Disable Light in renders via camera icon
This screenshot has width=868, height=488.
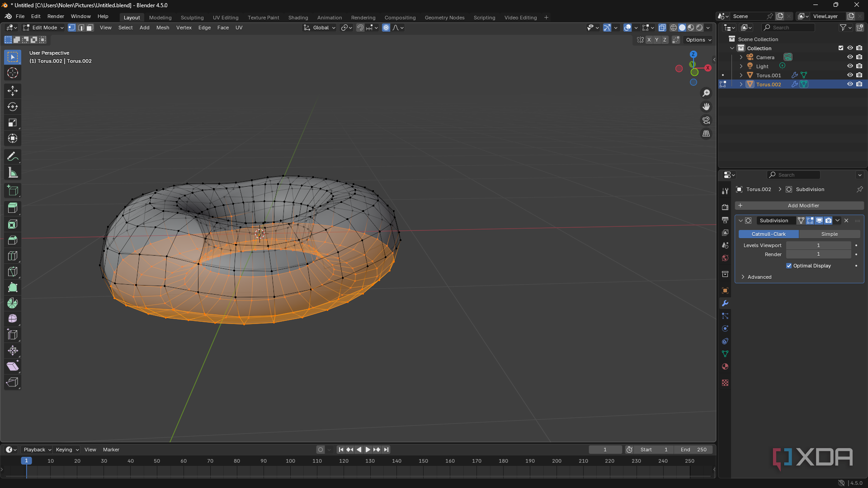point(859,66)
